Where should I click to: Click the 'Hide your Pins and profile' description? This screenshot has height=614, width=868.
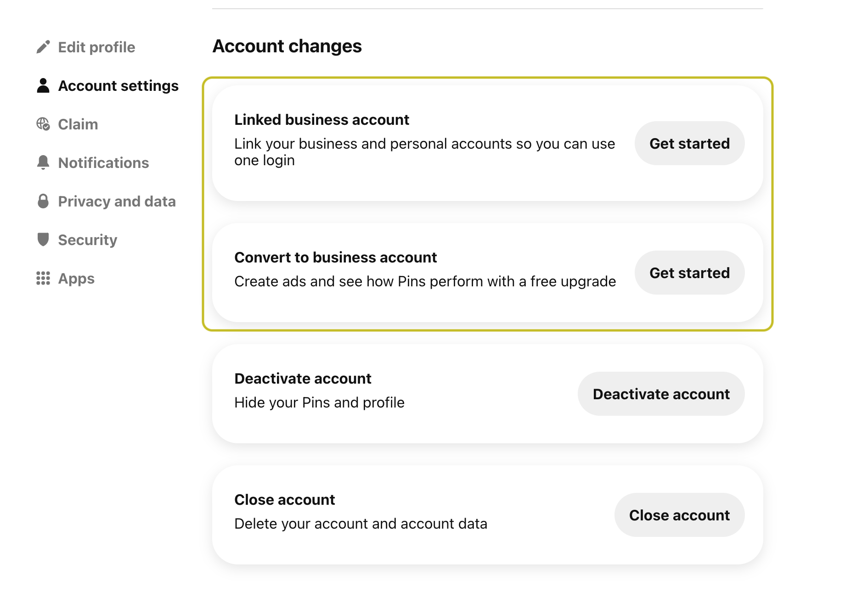tap(319, 402)
